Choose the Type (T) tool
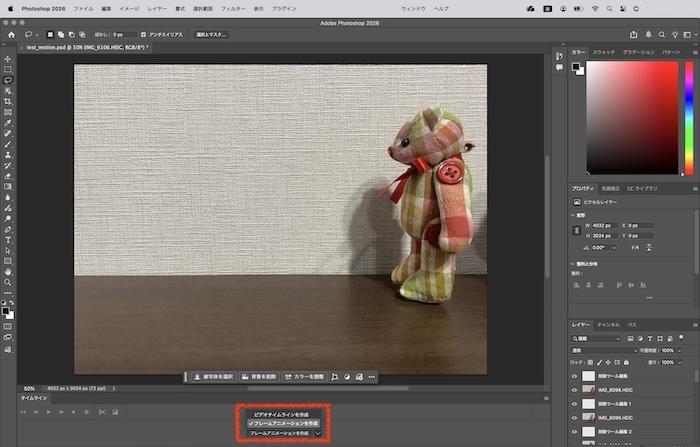Image resolution: width=700 pixels, height=447 pixels. coord(8,240)
